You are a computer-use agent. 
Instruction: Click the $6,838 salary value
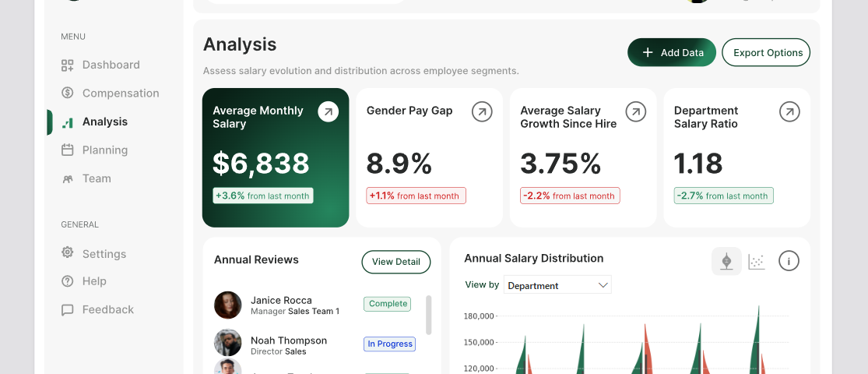[262, 164]
